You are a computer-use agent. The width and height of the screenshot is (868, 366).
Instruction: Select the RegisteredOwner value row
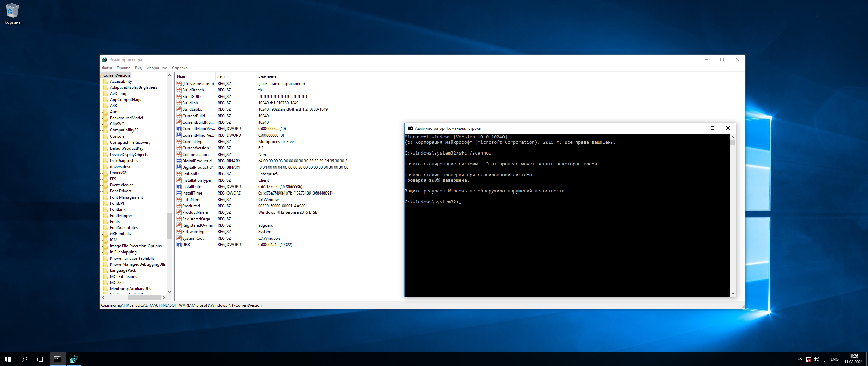coord(264,225)
